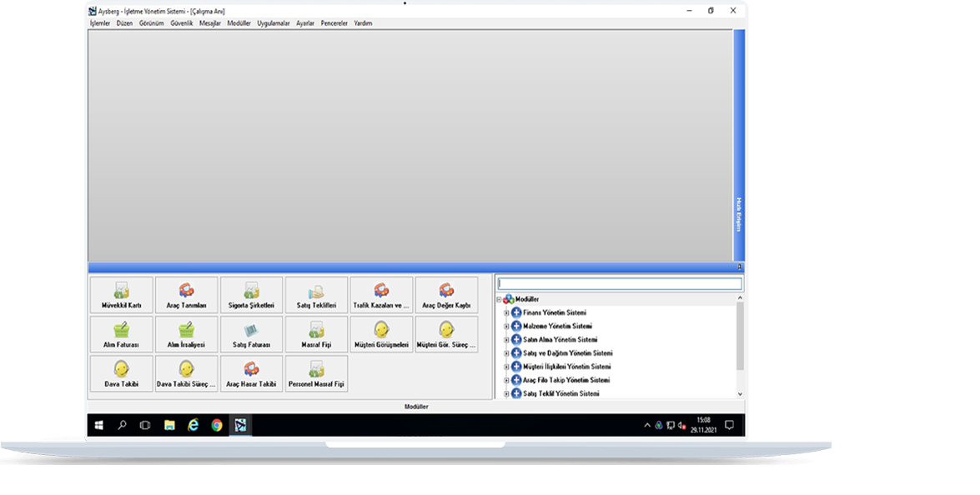
Task: Open Araç Hasar Takibi shortcut
Action: tap(251, 373)
